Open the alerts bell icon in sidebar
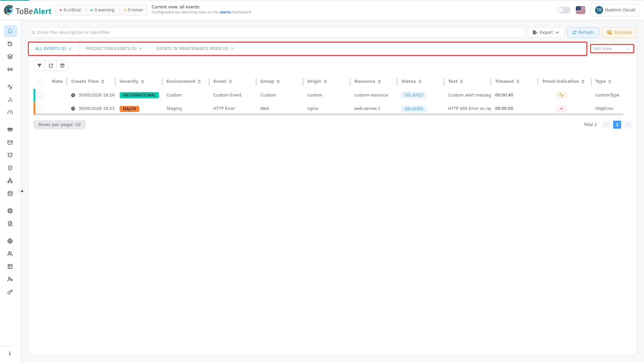This screenshot has width=644, height=362. click(x=10, y=31)
